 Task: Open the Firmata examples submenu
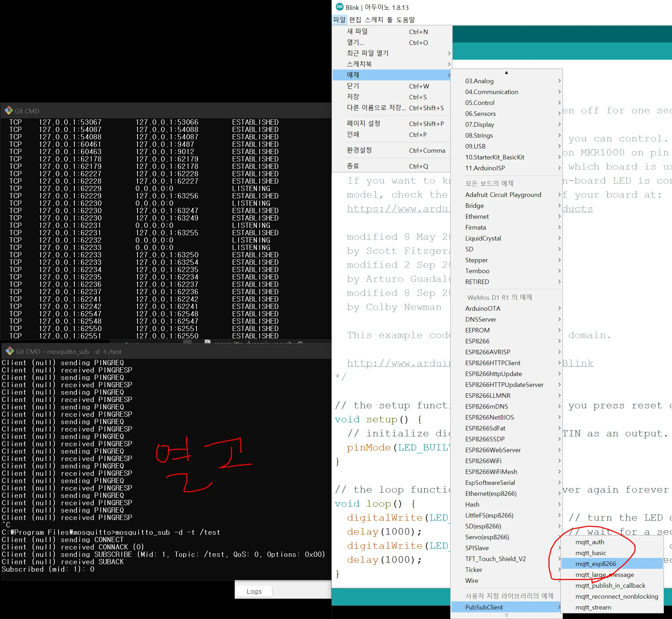point(506,228)
